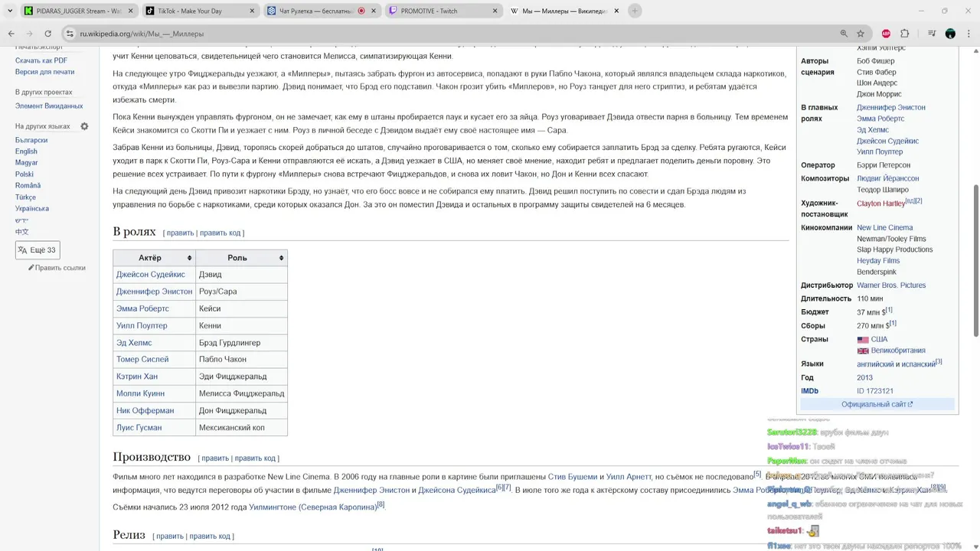The height and width of the screenshot is (551, 980).
Task: Click the USA flag icon in infobox
Action: tap(863, 340)
